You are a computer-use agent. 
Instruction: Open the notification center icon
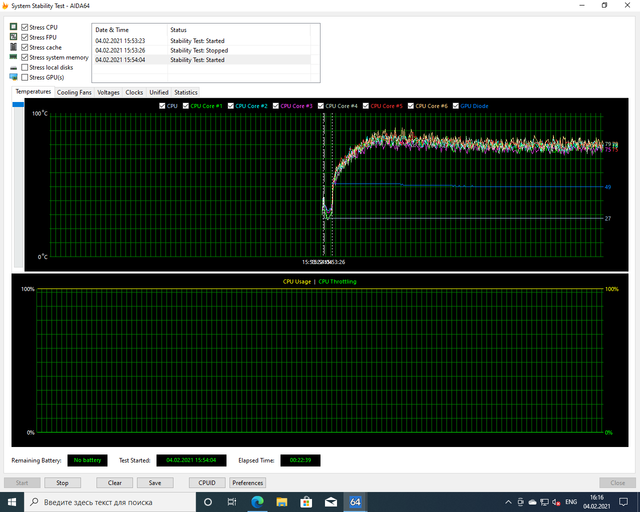coord(623,502)
